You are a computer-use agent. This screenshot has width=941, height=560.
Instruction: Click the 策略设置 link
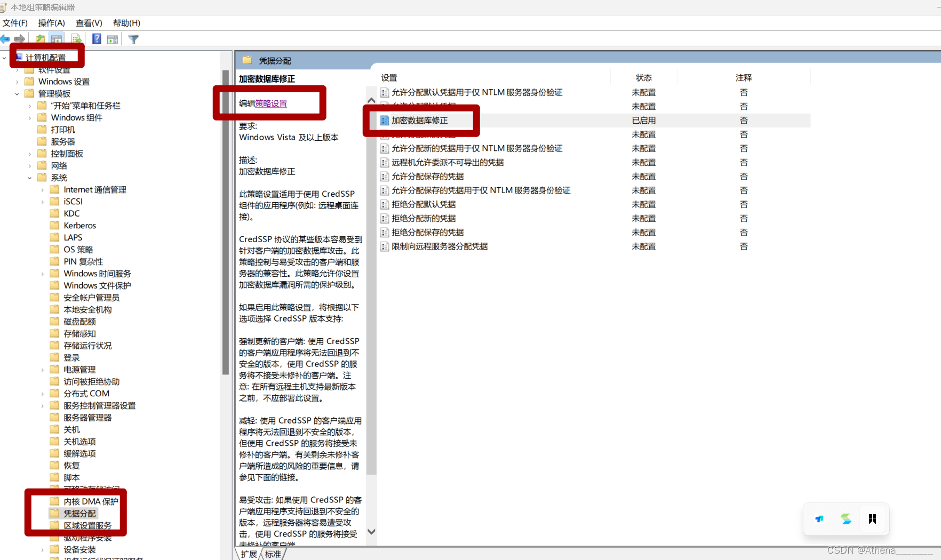point(271,103)
